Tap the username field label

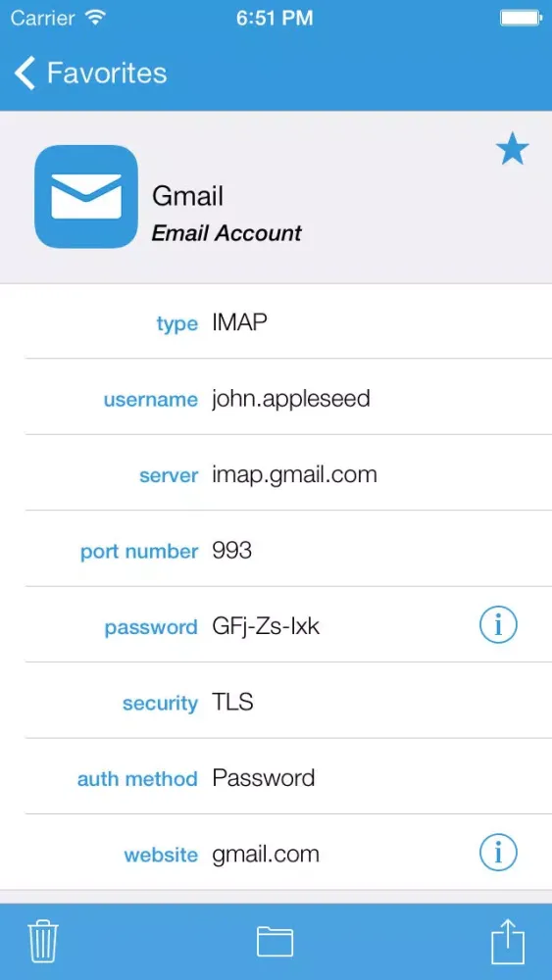click(x=151, y=400)
